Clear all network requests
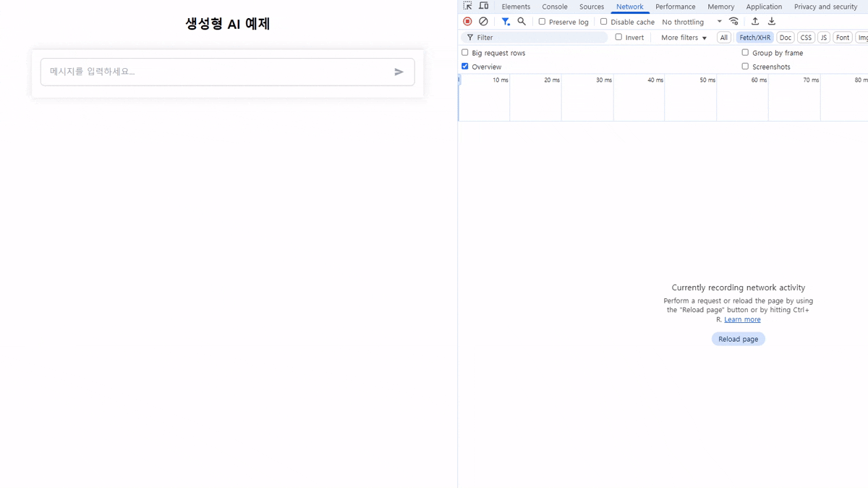 click(483, 22)
